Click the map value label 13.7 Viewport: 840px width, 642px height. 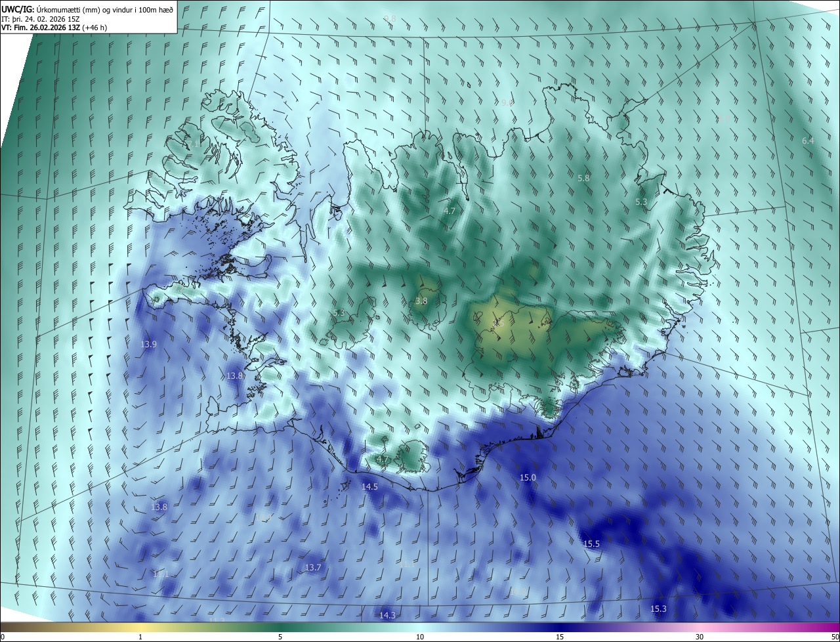pyautogui.click(x=313, y=568)
